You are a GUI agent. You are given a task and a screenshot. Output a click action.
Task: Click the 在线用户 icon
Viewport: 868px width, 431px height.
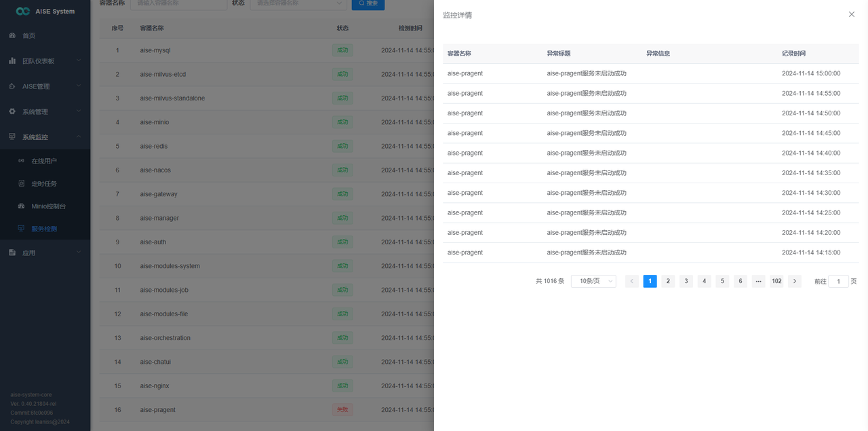21,161
